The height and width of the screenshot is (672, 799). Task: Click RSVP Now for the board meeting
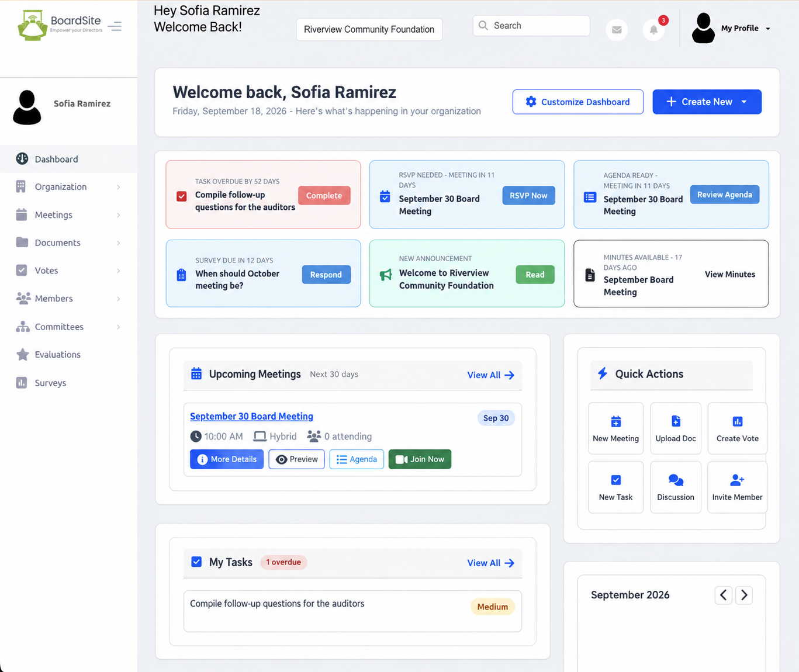click(x=528, y=196)
